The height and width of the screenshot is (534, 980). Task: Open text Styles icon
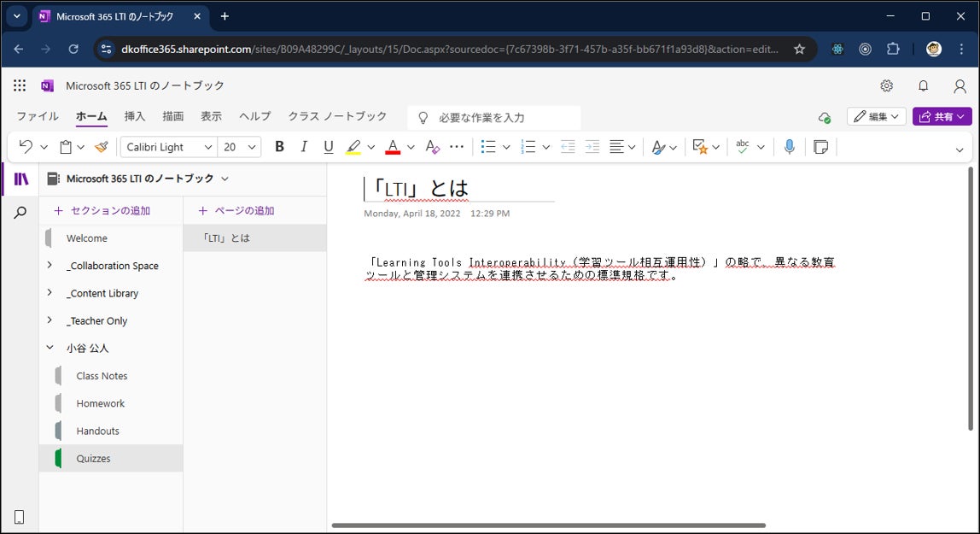point(657,147)
